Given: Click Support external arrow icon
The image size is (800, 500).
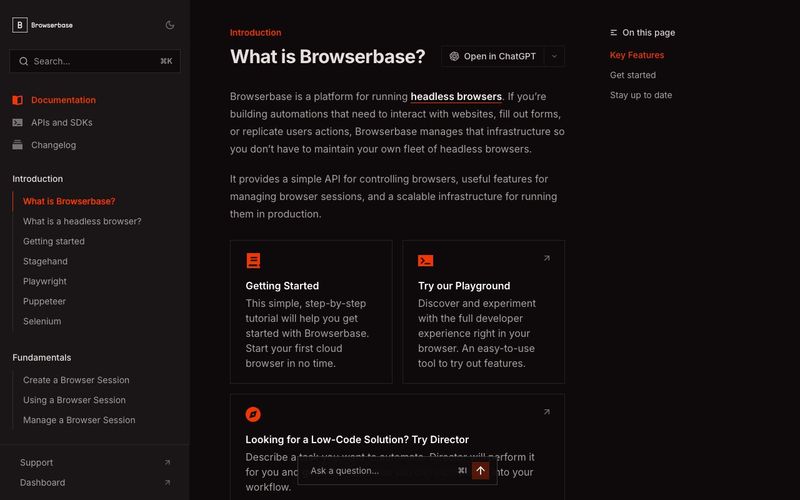Looking at the screenshot, I should pyautogui.click(x=167, y=462).
